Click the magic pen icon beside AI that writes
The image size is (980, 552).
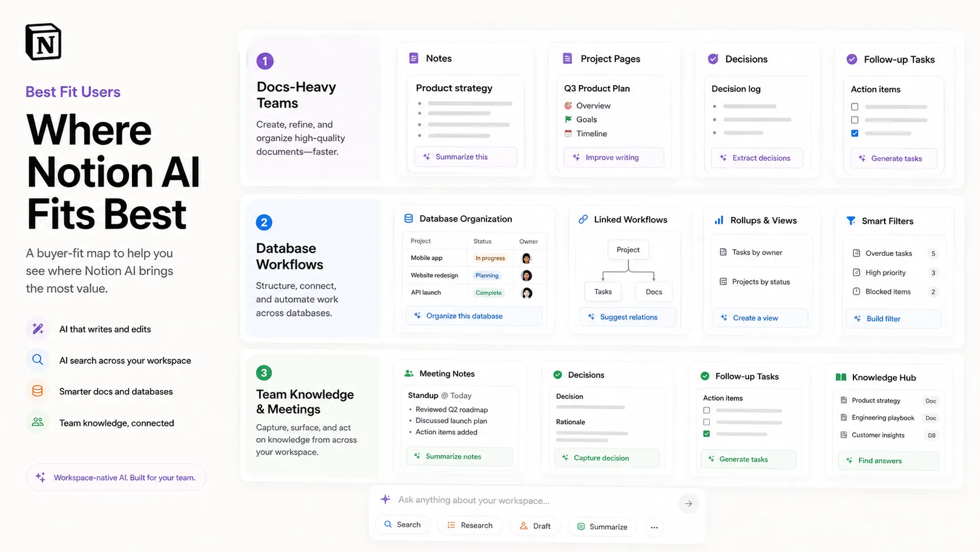pyautogui.click(x=38, y=329)
